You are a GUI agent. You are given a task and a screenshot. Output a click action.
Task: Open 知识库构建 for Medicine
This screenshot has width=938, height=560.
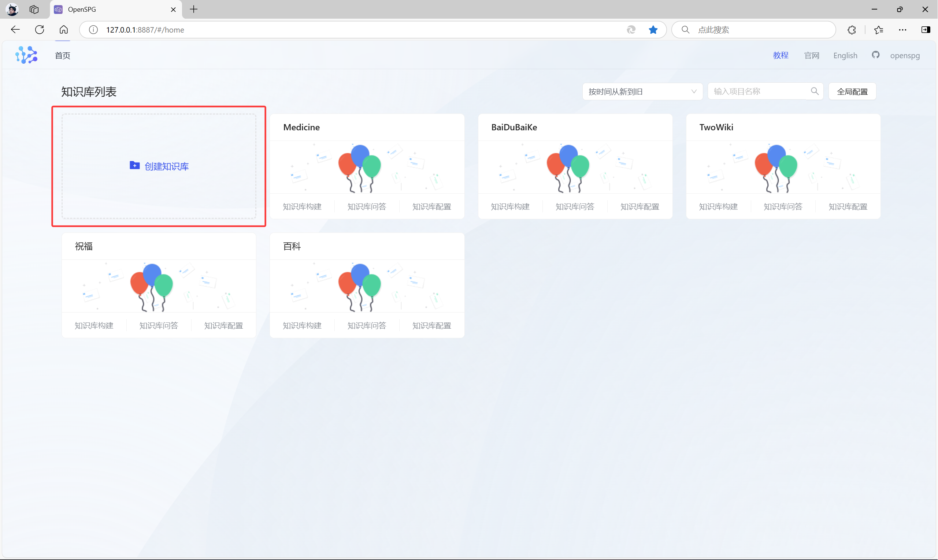(302, 207)
